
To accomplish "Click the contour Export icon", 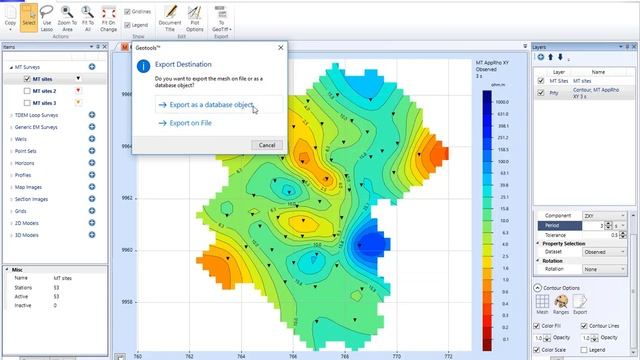I will [580, 304].
